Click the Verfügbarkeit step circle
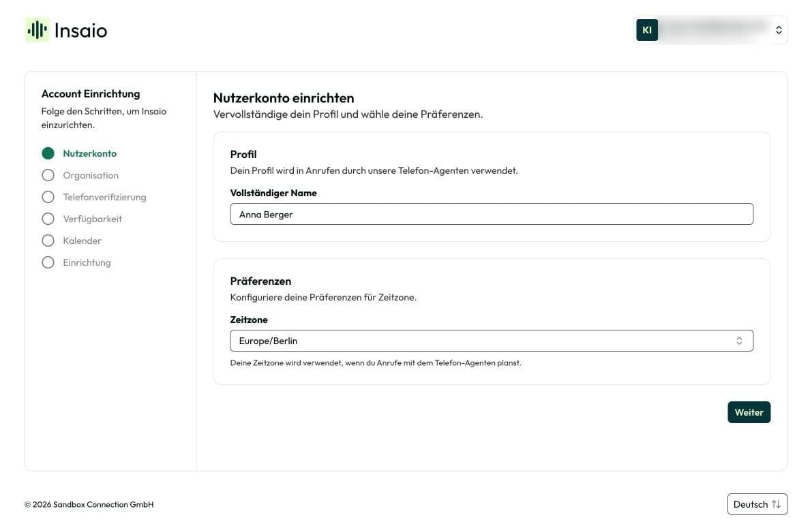Image resolution: width=812 pixels, height=526 pixels. tap(48, 219)
